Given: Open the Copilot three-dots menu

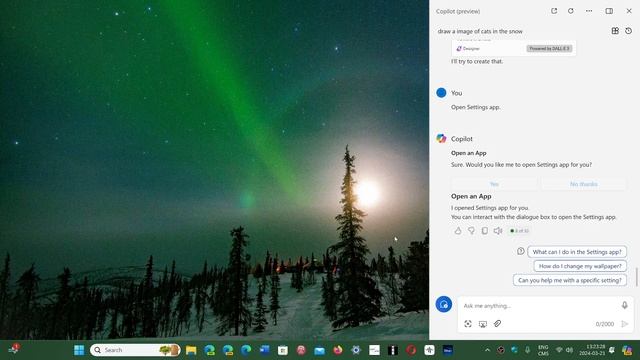Looking at the screenshot, I should click(x=589, y=11).
